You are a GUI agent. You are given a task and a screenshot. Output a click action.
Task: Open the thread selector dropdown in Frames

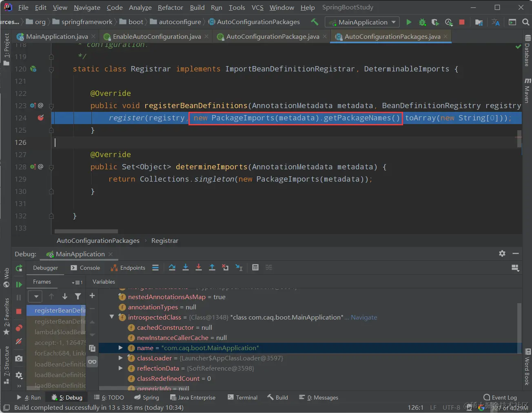[x=35, y=296]
